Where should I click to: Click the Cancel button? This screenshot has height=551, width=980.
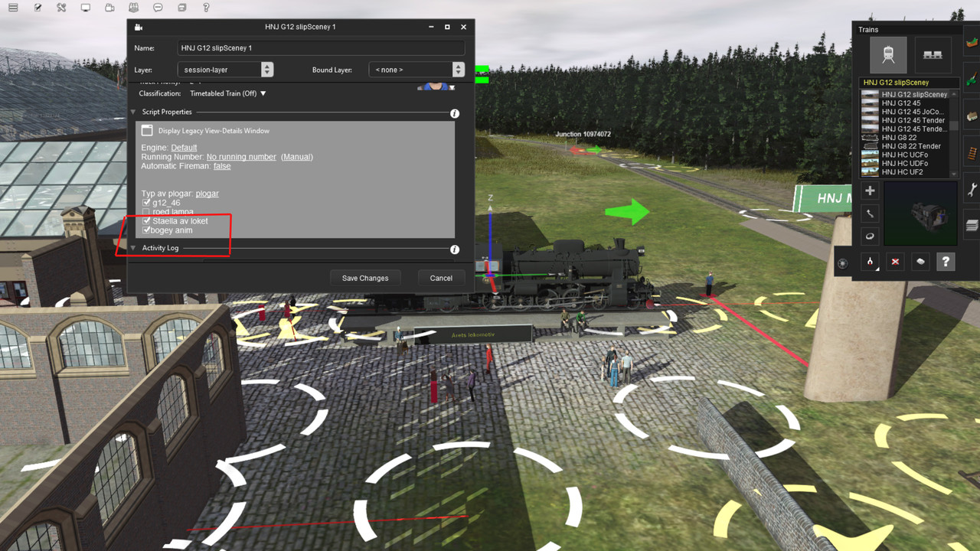coord(441,278)
